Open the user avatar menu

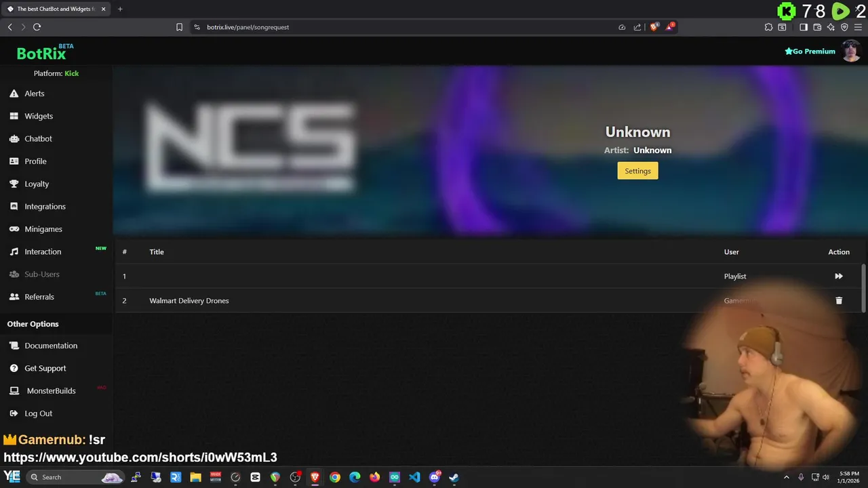point(852,51)
